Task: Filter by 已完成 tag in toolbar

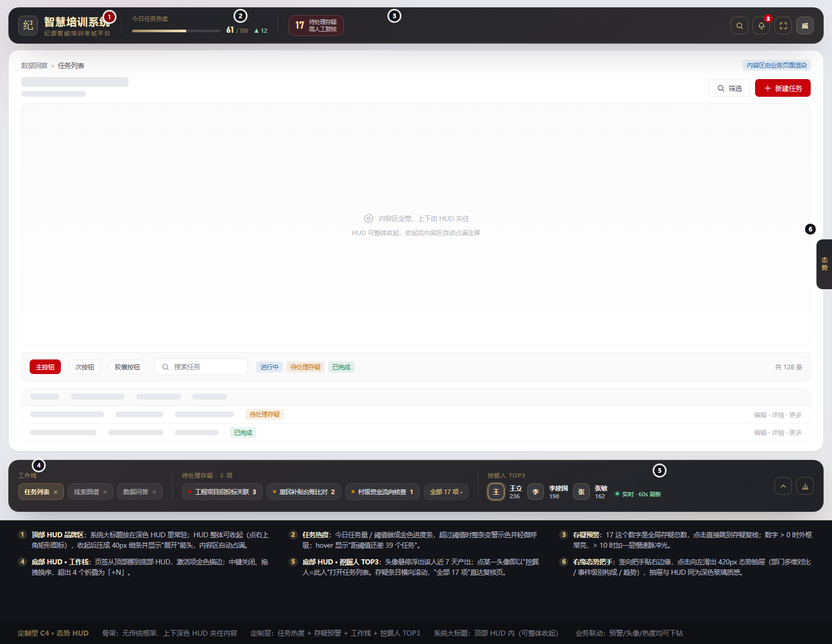Action: click(x=342, y=367)
